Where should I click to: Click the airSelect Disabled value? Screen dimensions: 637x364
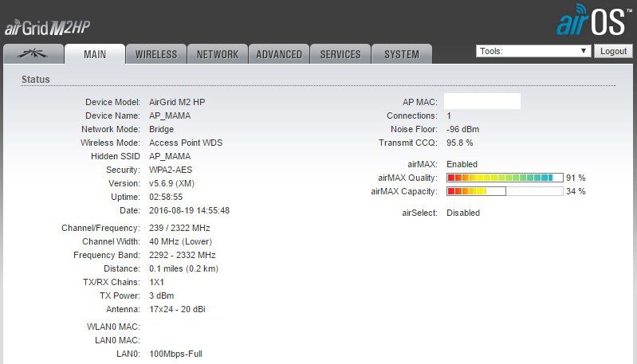463,213
